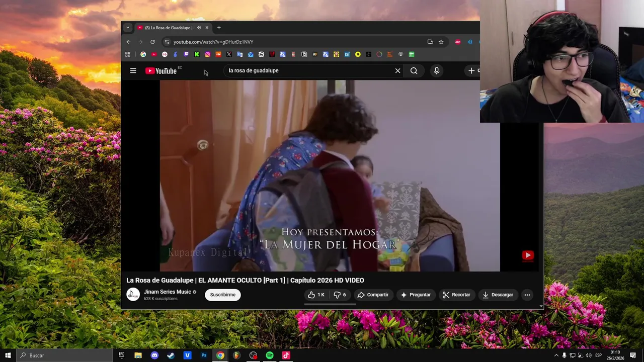Clear the search text with the X
644x362 pixels.
pos(397,71)
